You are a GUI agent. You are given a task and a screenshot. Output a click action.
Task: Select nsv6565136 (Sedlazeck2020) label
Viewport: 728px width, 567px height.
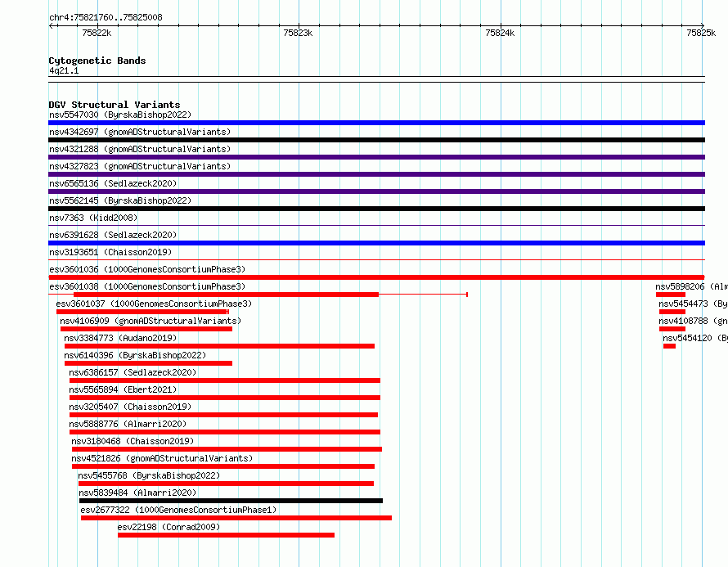pyautogui.click(x=113, y=183)
